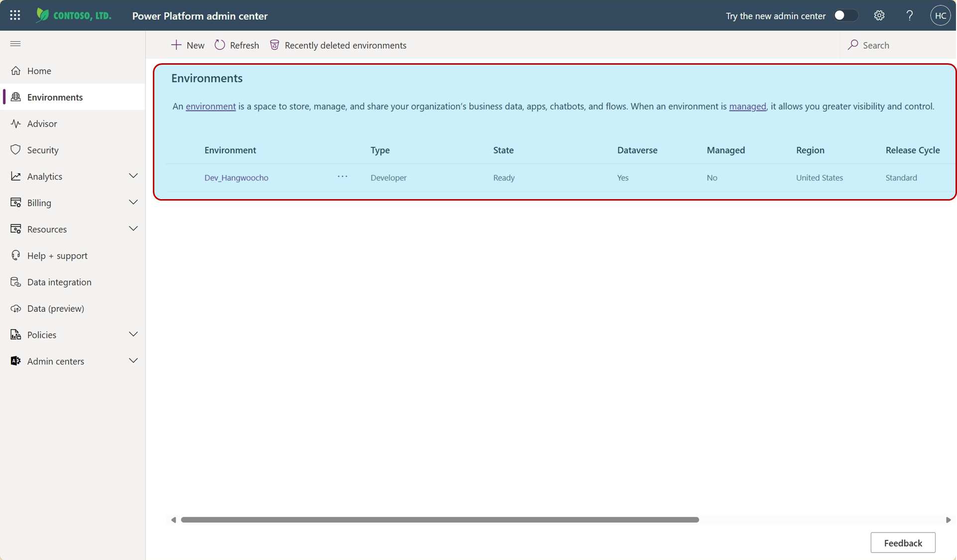Open Data integration in navigation

[x=73, y=282]
